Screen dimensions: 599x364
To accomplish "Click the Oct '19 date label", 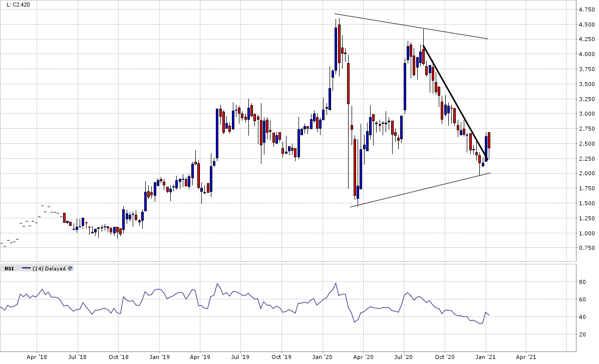I will coord(281,357).
